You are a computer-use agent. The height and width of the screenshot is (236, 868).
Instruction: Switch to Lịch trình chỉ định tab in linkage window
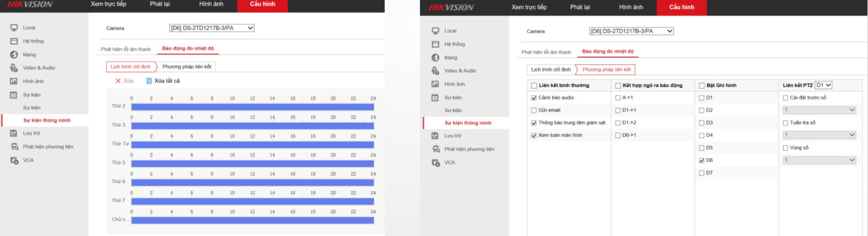point(551,70)
